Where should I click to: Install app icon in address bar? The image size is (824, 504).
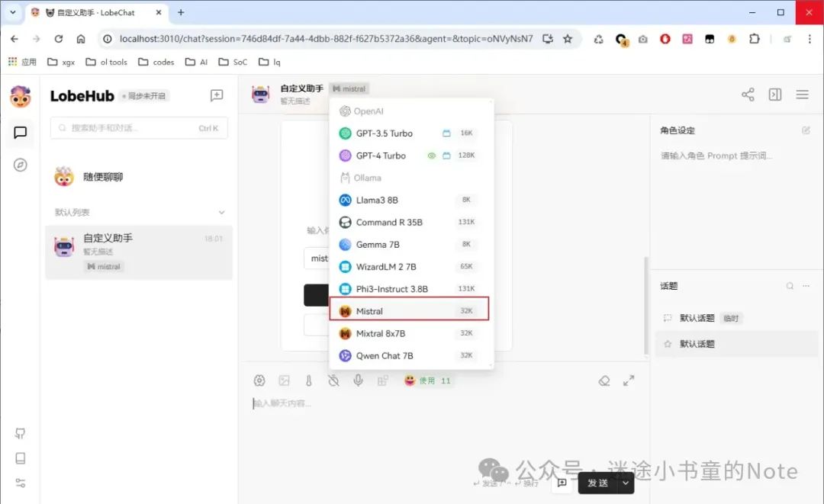(548, 39)
